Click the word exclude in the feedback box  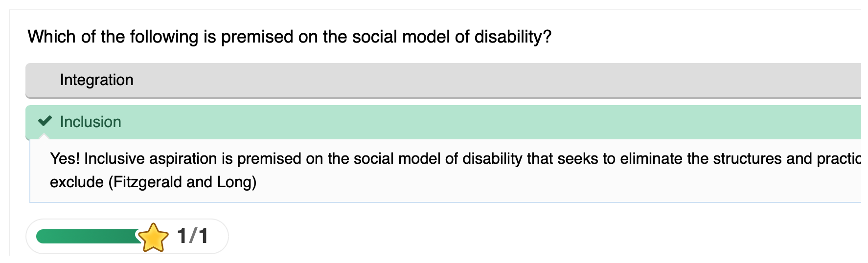pyautogui.click(x=77, y=182)
